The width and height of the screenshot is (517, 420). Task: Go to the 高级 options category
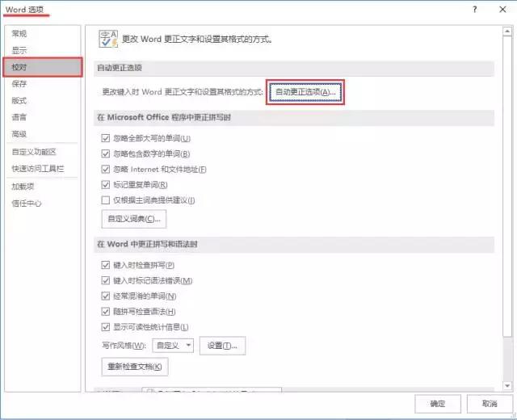[19, 134]
